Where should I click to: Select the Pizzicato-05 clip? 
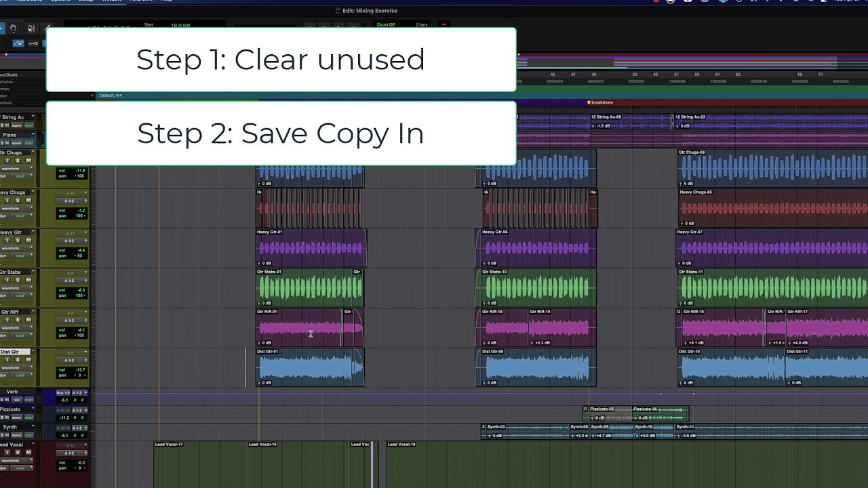(610, 413)
